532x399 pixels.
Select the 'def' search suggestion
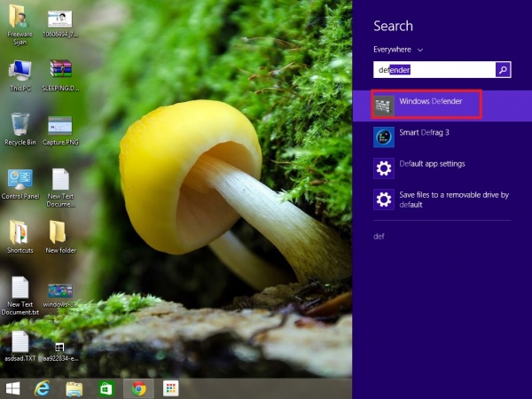coord(379,236)
